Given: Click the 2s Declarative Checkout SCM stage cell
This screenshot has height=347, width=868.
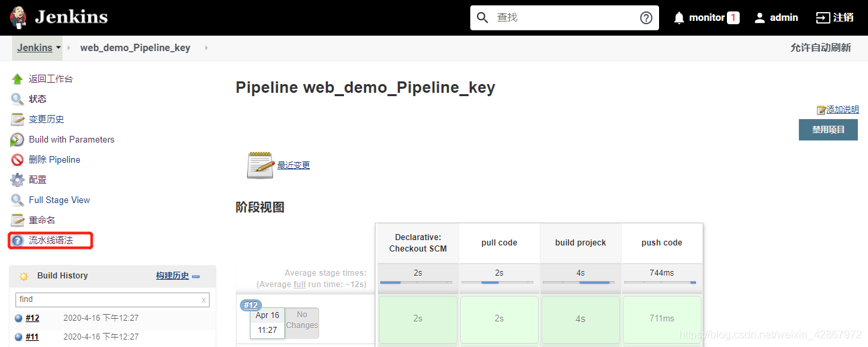Looking at the screenshot, I should (418, 319).
